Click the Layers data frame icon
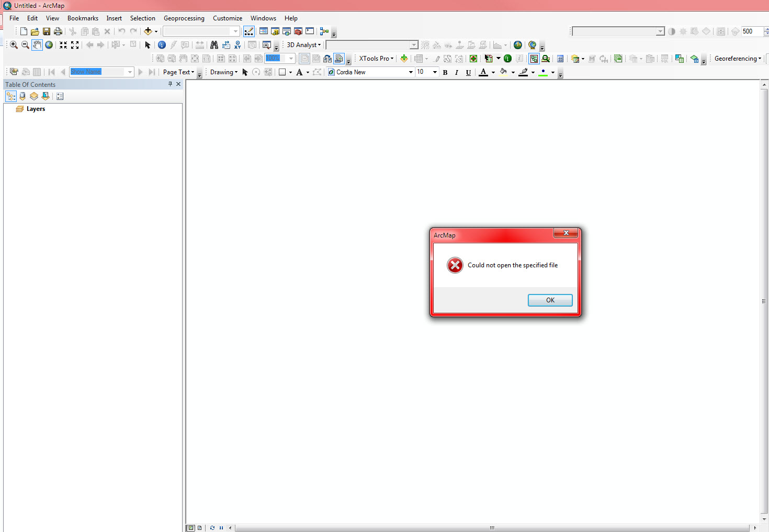The image size is (769, 532). click(20, 109)
